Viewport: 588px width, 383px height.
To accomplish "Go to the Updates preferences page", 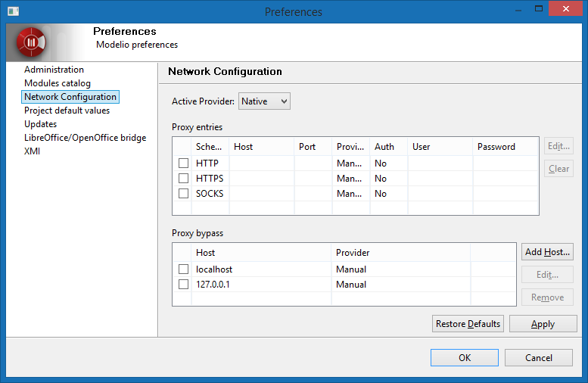I will pos(40,124).
